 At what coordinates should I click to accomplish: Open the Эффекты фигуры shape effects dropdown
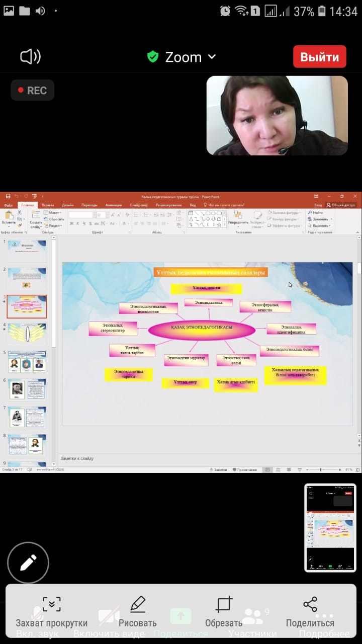[285, 226]
